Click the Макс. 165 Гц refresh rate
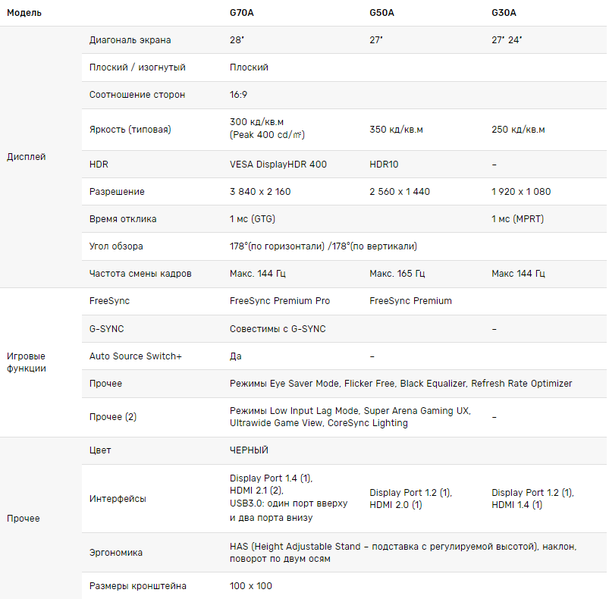The image size is (609, 599). tap(397, 273)
